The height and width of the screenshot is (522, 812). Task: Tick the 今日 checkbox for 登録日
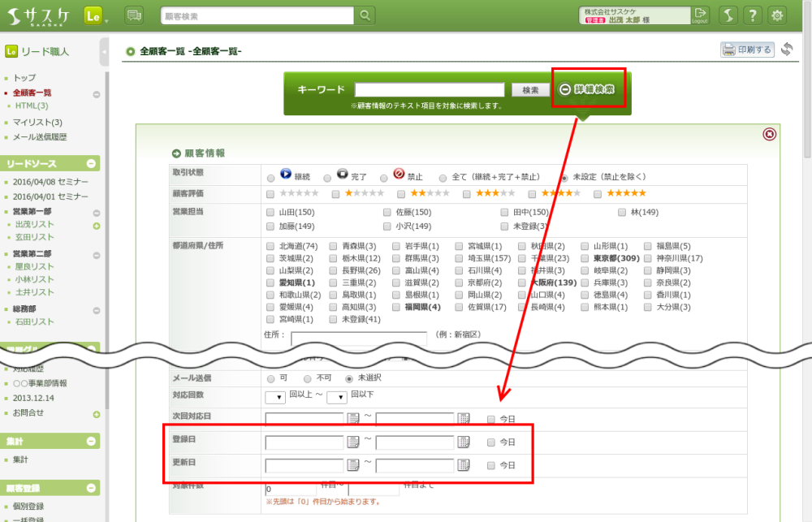491,442
